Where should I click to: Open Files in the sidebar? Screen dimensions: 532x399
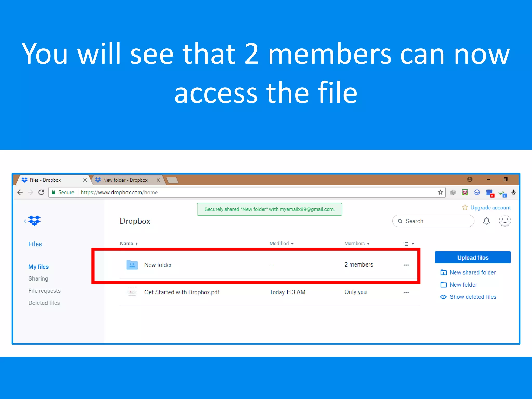35,244
